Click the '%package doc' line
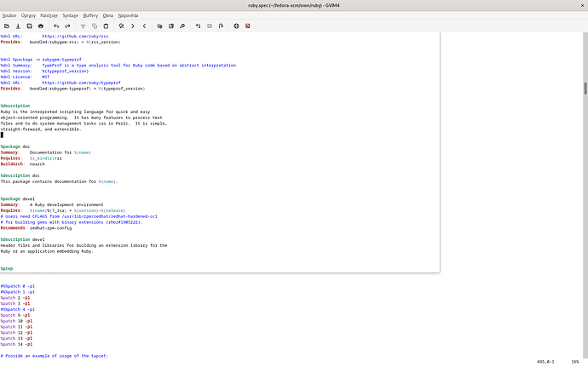Viewport: 588px width, 367px height. pos(15,146)
